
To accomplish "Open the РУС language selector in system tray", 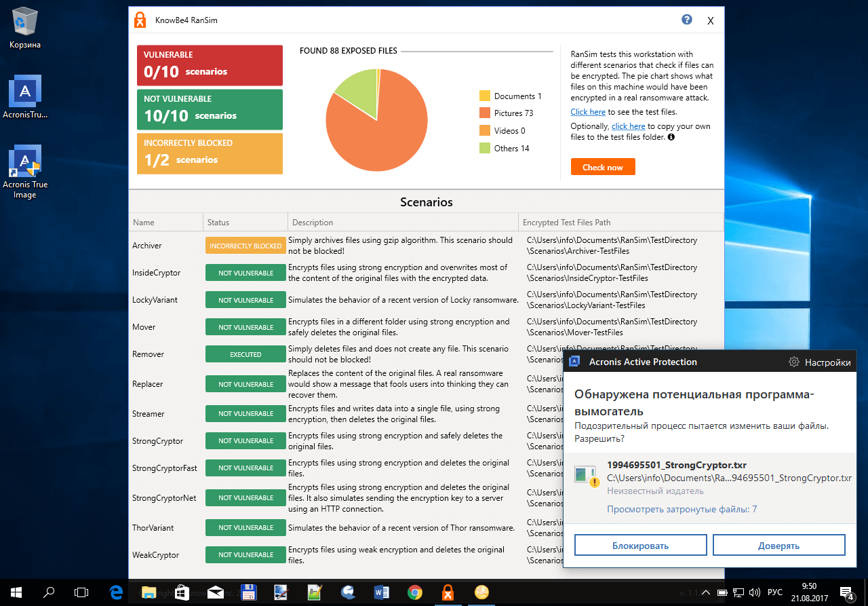I will pyautogui.click(x=775, y=592).
